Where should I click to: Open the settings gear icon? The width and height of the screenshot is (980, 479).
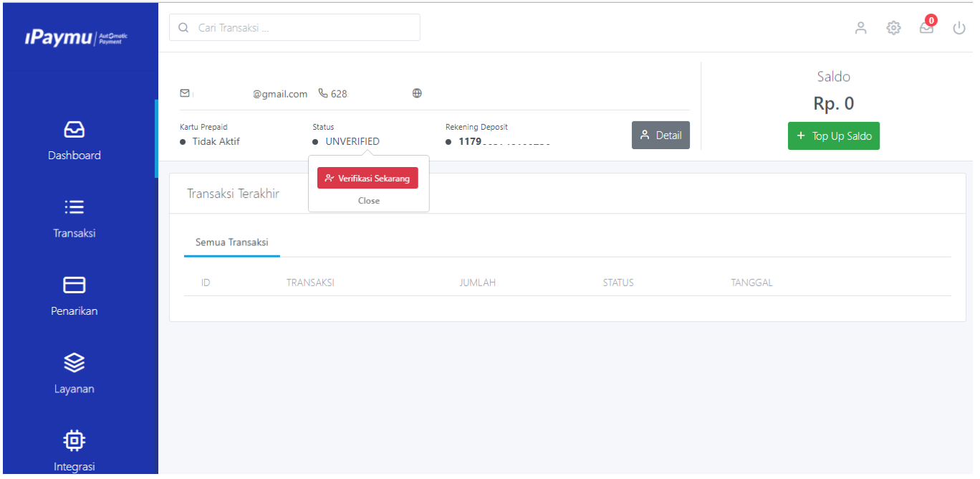[893, 27]
